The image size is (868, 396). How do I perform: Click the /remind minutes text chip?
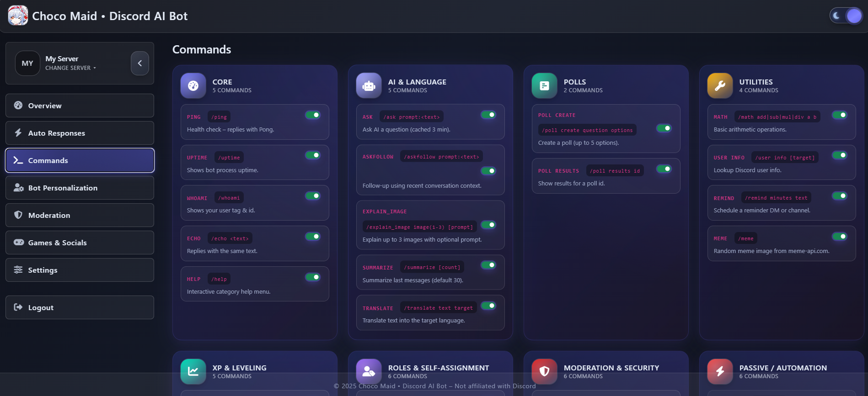pos(776,198)
